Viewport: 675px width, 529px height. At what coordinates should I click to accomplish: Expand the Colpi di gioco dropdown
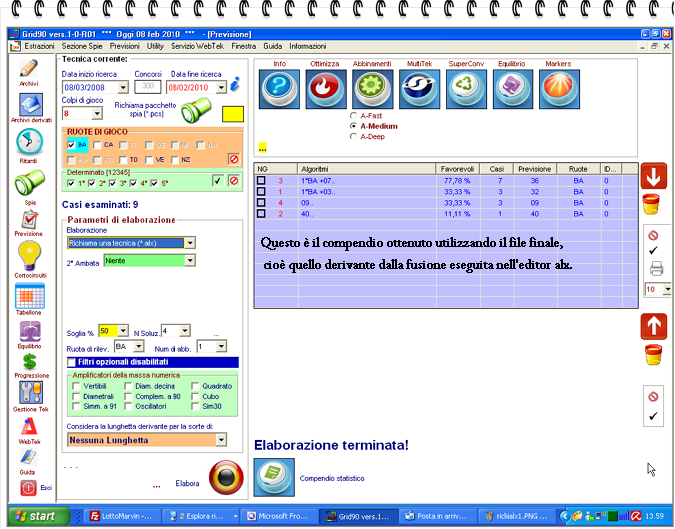94,114
